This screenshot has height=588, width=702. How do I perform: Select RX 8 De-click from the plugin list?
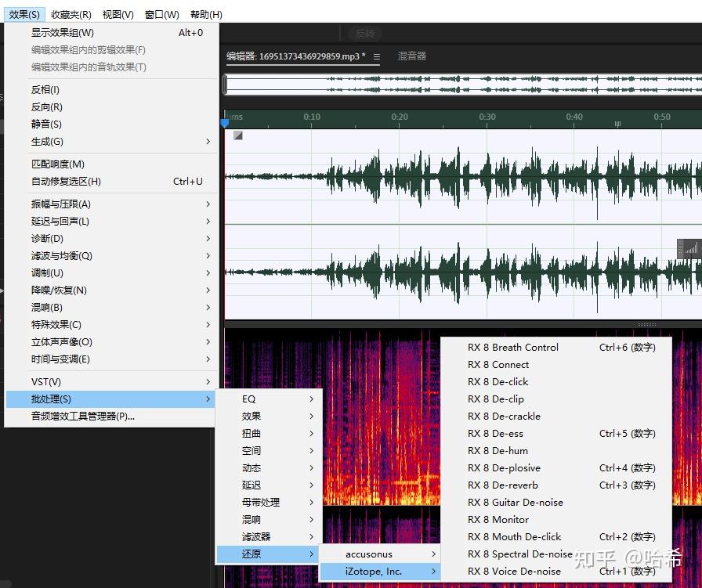498,381
